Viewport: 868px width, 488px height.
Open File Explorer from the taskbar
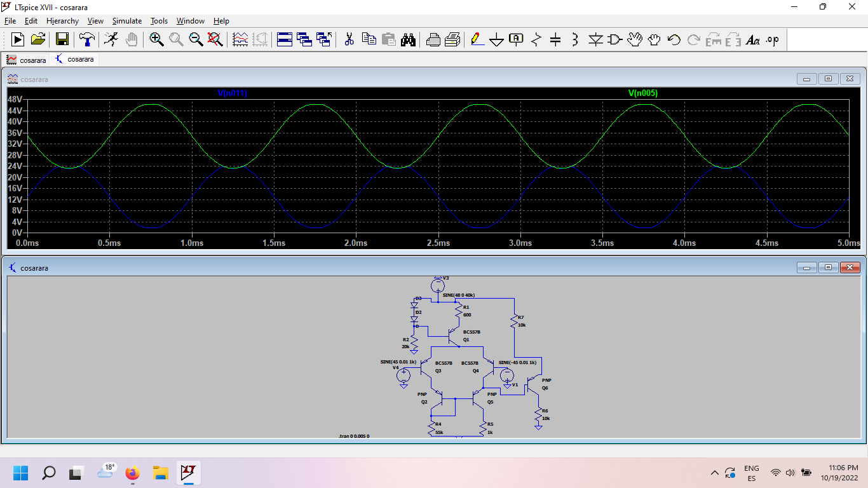tap(160, 473)
